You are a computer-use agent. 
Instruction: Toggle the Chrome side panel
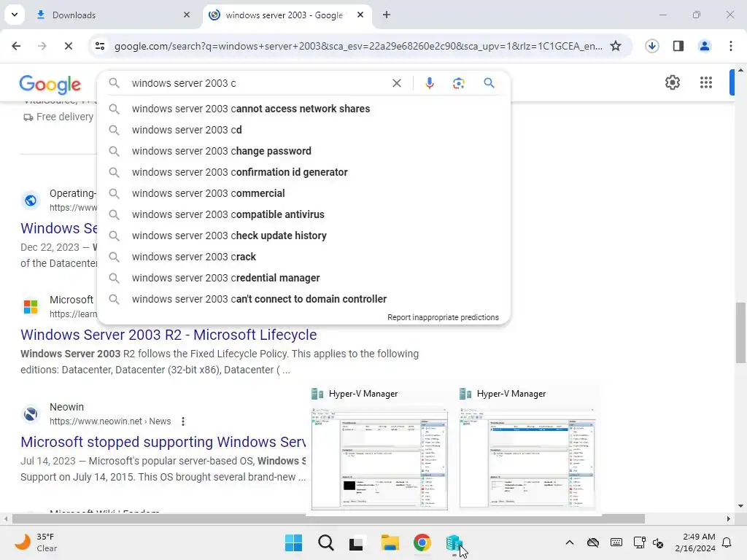pos(678,46)
